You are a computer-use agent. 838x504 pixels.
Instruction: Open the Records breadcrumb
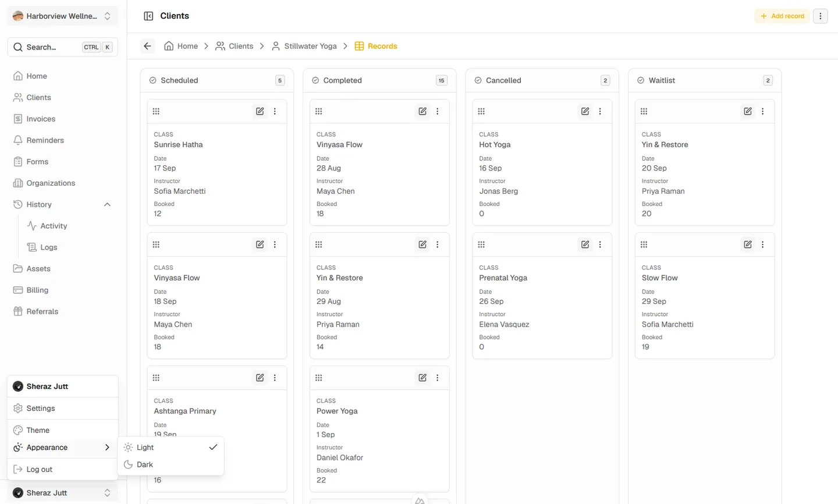coord(376,46)
